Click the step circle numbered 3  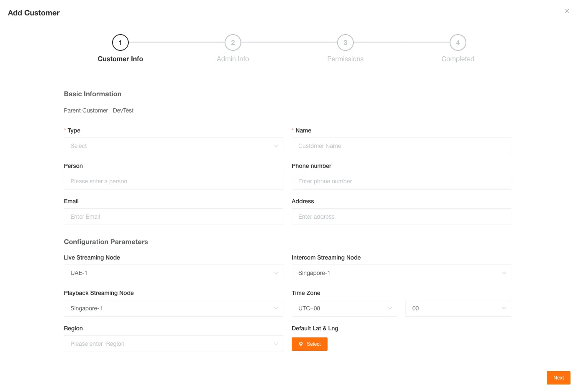[x=345, y=42]
